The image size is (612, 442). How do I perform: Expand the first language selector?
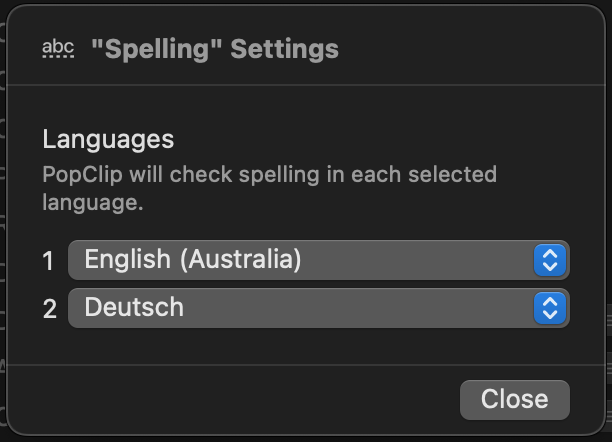[318, 261]
